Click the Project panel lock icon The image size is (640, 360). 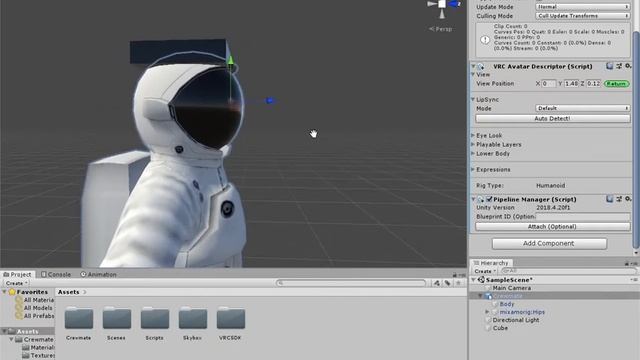455,275
